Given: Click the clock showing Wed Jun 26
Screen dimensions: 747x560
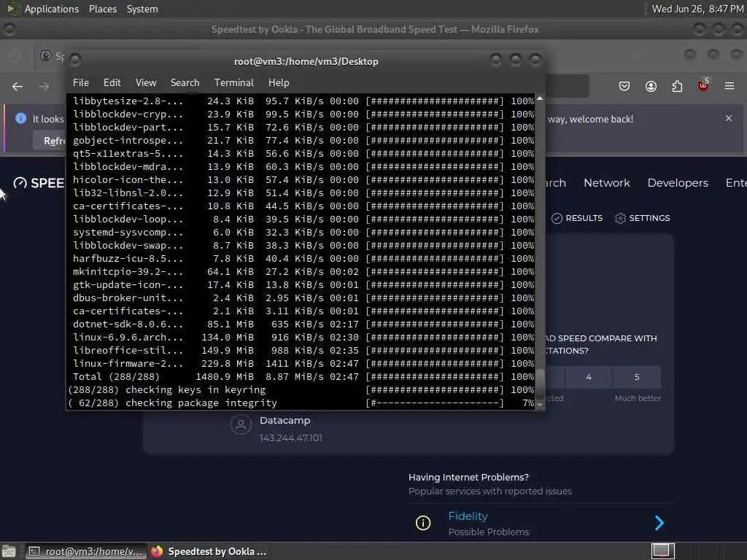Looking at the screenshot, I should (x=697, y=9).
